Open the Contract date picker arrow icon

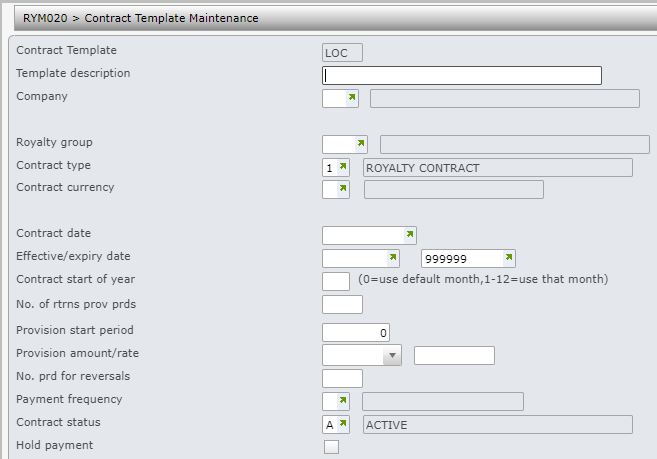pyautogui.click(x=410, y=234)
